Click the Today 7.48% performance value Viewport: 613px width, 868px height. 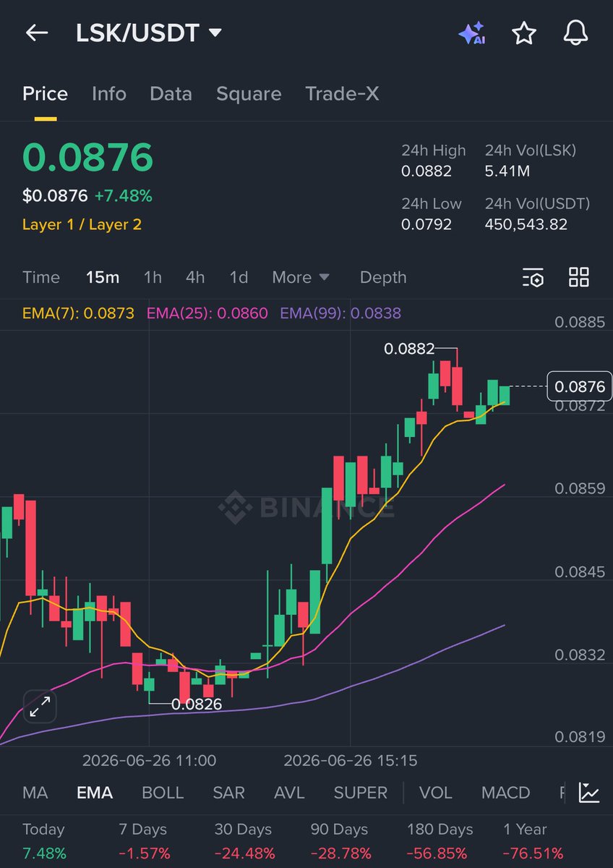pyautogui.click(x=44, y=854)
